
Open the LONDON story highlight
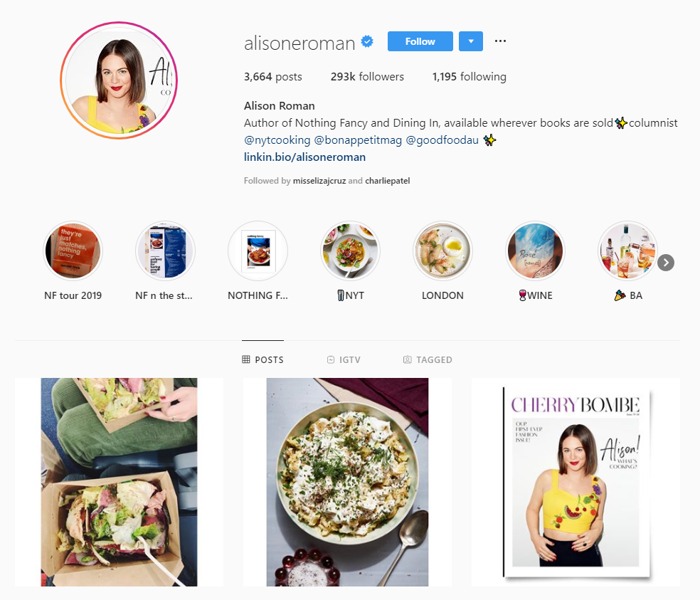[443, 251]
